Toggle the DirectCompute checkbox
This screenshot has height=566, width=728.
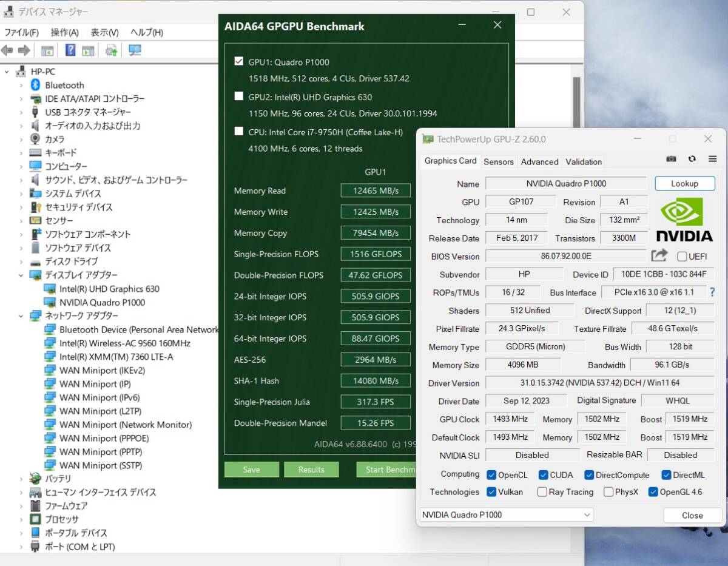tap(589, 475)
